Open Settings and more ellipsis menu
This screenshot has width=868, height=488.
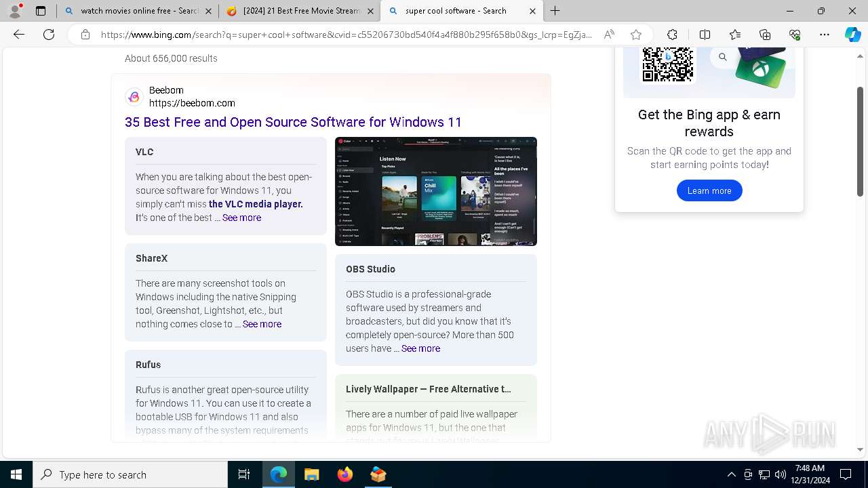coord(825,35)
